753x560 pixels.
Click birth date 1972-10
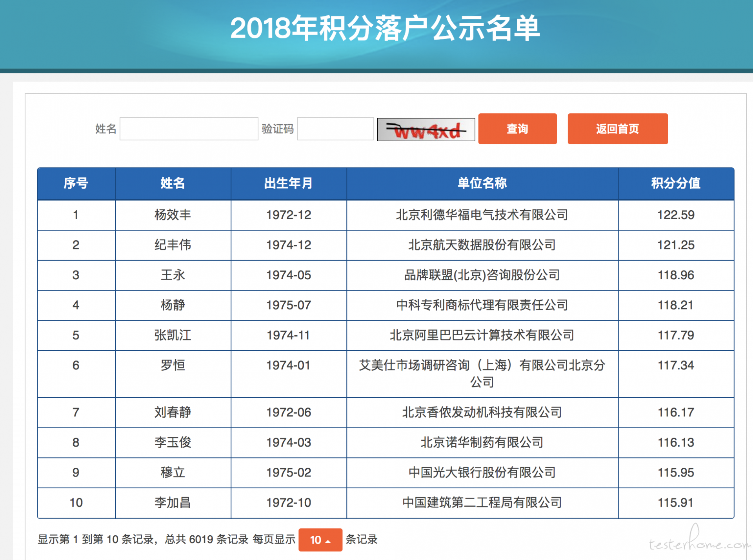click(289, 502)
